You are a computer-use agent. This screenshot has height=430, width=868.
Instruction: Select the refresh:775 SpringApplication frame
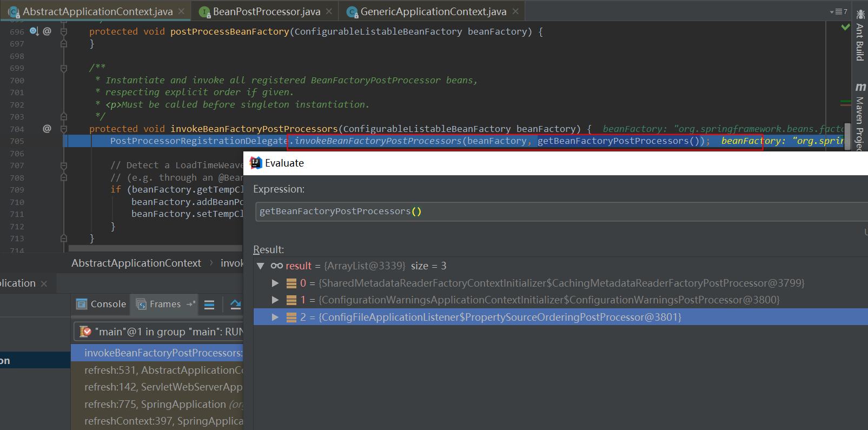click(157, 404)
